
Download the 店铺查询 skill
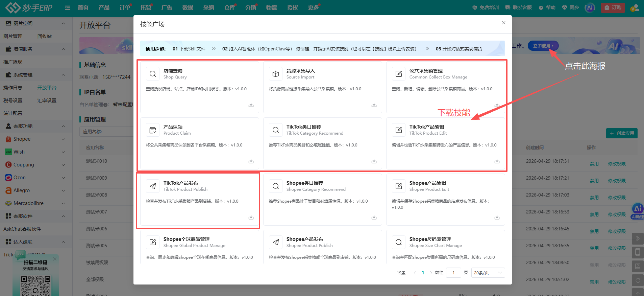251,105
